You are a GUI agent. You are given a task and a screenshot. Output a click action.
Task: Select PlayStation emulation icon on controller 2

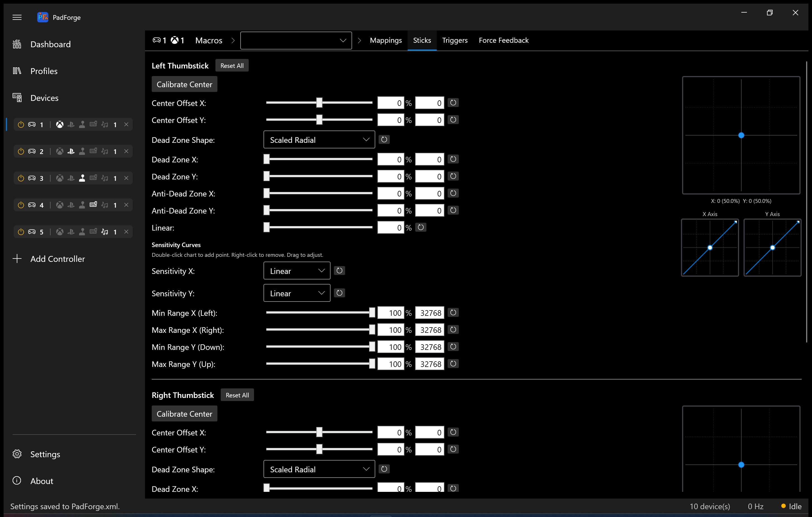[71, 151]
